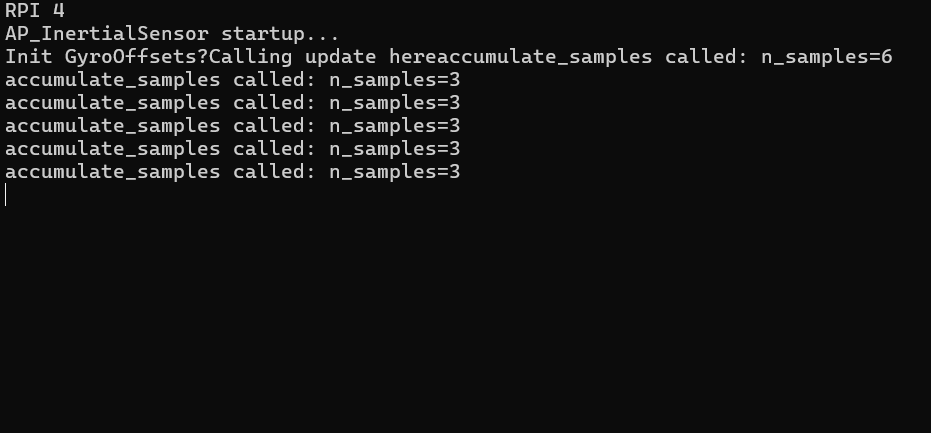This screenshot has width=931, height=433.
Task: Click "called:" on the third n_samples=3 line
Action: coord(276,126)
